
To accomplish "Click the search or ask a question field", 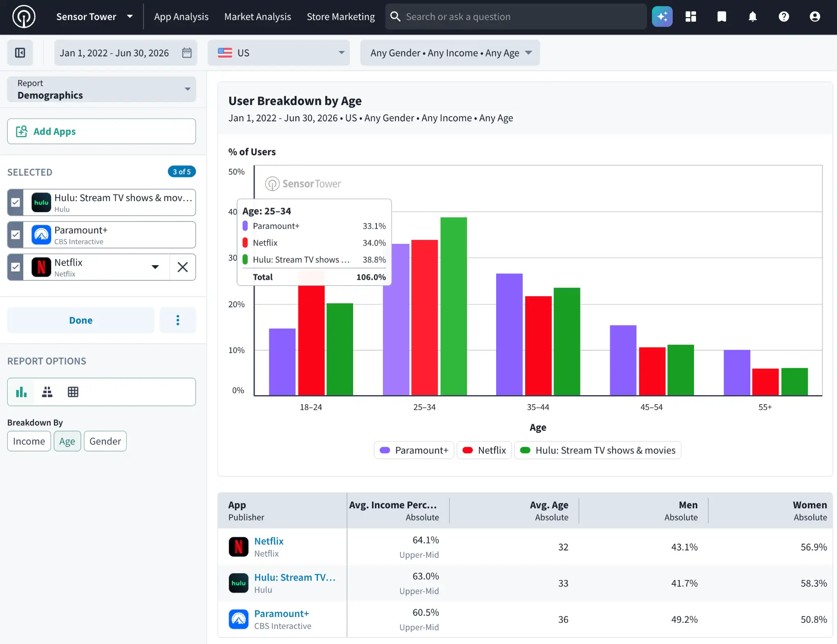I will 516,17.
